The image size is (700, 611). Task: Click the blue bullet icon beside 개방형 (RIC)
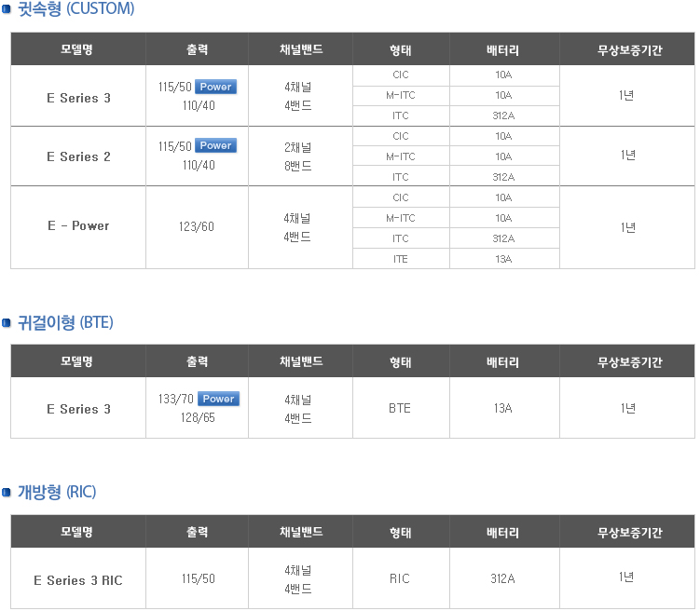click(7, 492)
